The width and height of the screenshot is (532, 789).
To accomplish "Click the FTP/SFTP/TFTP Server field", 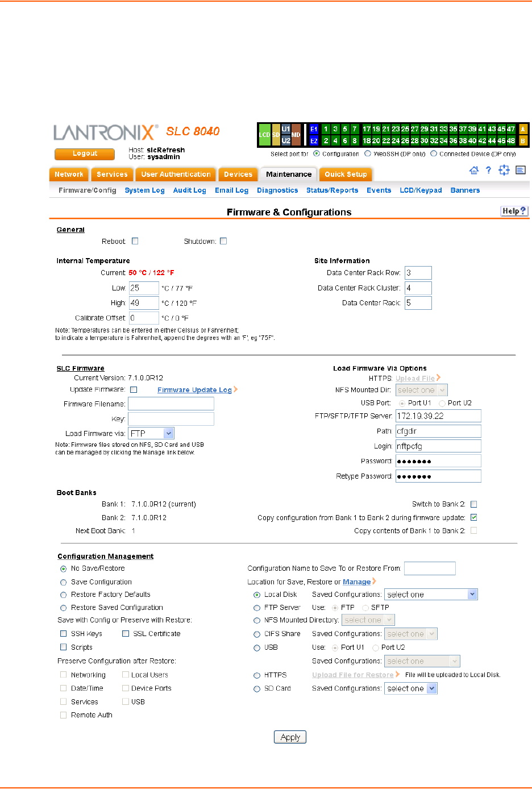I will tap(438, 416).
